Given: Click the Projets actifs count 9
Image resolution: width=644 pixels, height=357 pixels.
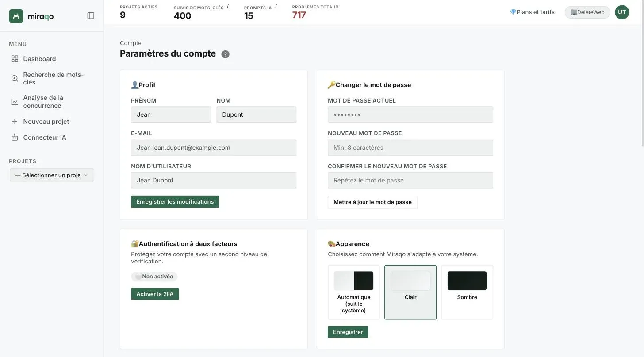Looking at the screenshot, I should (x=123, y=15).
